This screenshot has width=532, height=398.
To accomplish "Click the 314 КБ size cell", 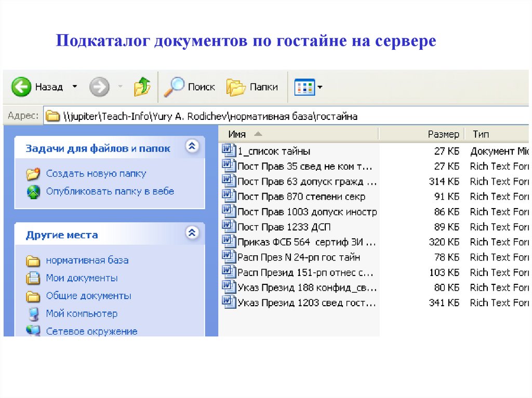I will coord(444,182).
